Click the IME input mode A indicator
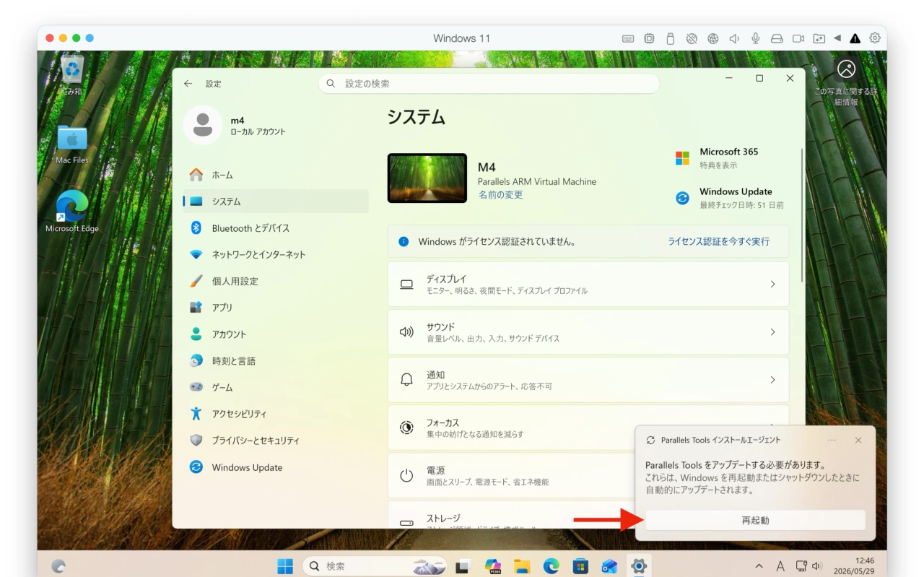This screenshot has width=924, height=577. click(x=780, y=566)
